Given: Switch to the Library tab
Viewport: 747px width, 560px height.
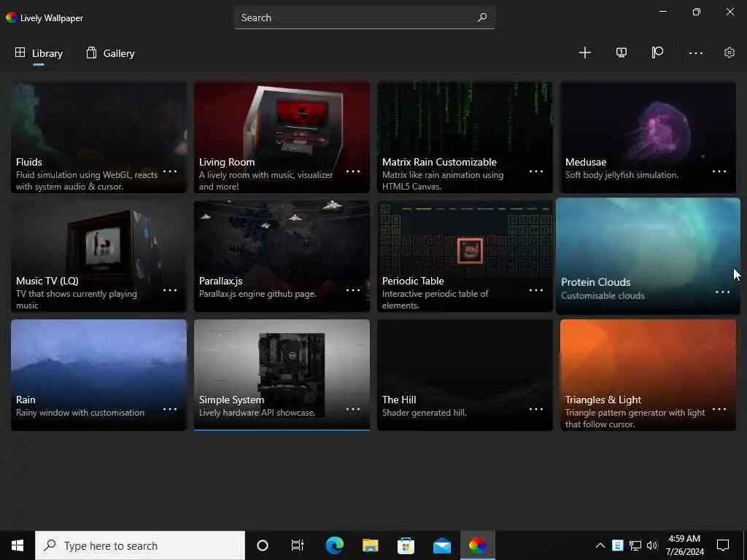Looking at the screenshot, I should click(x=39, y=53).
